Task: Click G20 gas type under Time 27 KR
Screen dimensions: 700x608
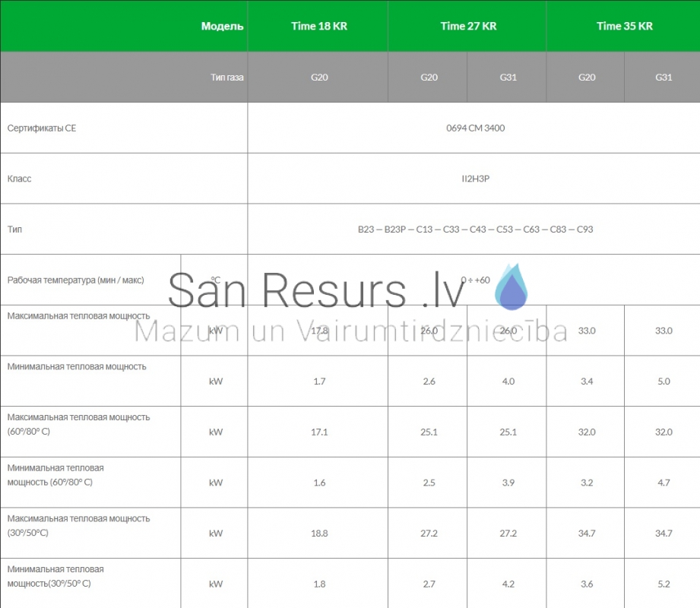Action: [429, 78]
